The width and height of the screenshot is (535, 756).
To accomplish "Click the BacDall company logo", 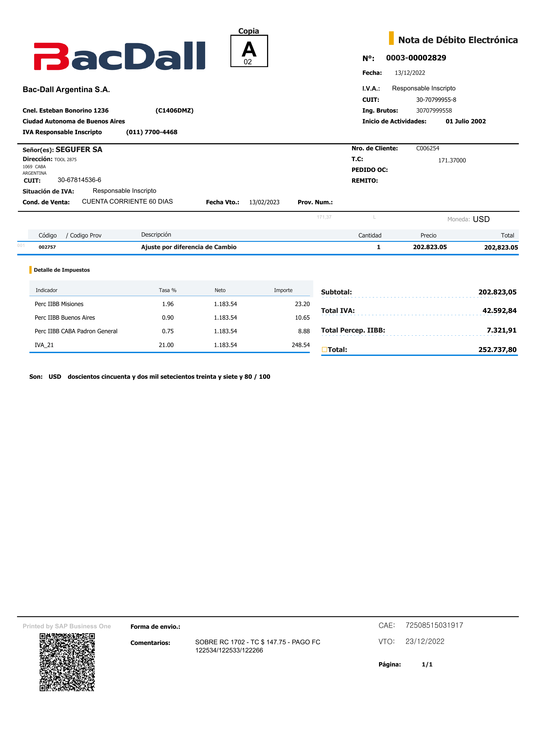I will point(119,56).
